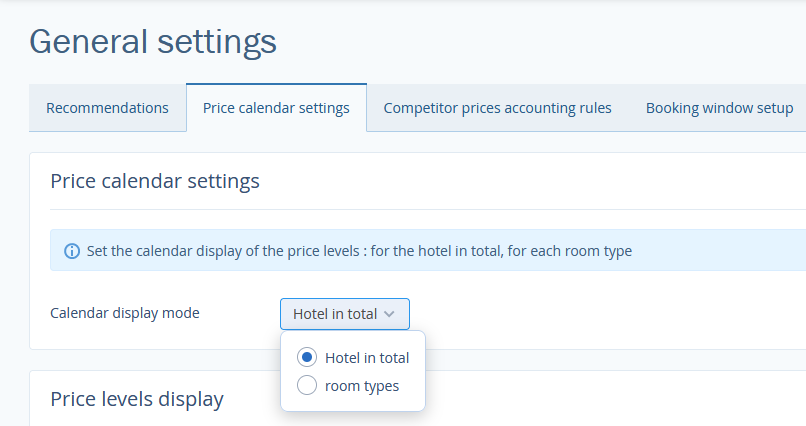Collapse the Calendar display mode dropdown

click(x=344, y=314)
